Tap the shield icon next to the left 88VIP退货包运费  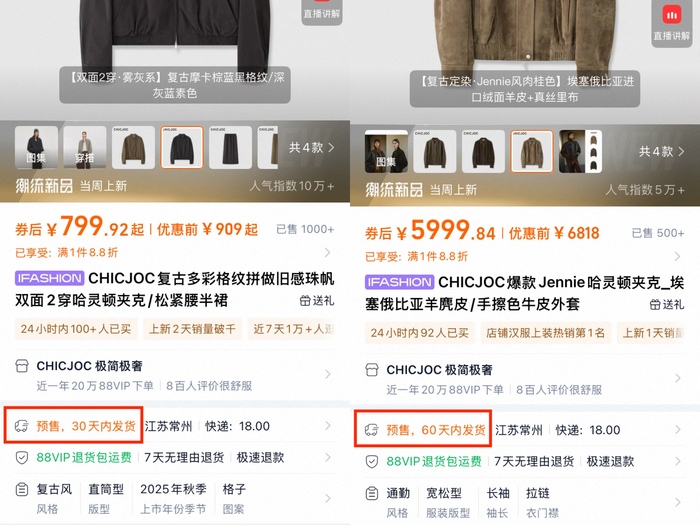[22, 458]
